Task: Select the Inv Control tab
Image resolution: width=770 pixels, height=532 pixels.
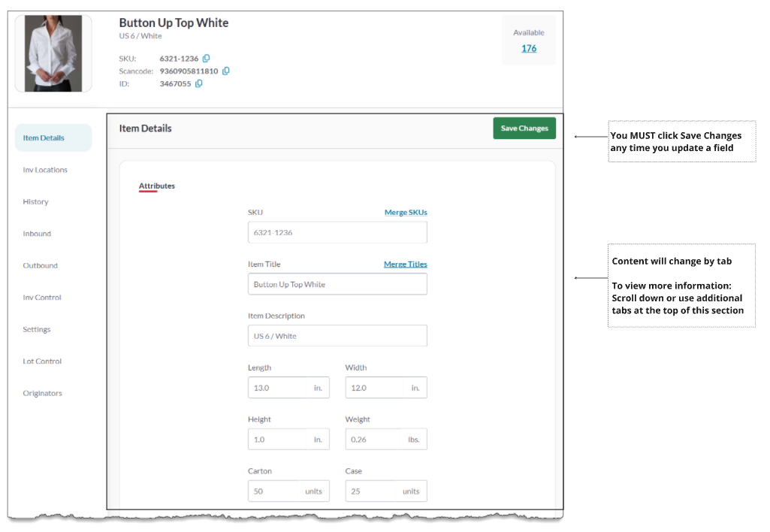Action: click(x=42, y=298)
